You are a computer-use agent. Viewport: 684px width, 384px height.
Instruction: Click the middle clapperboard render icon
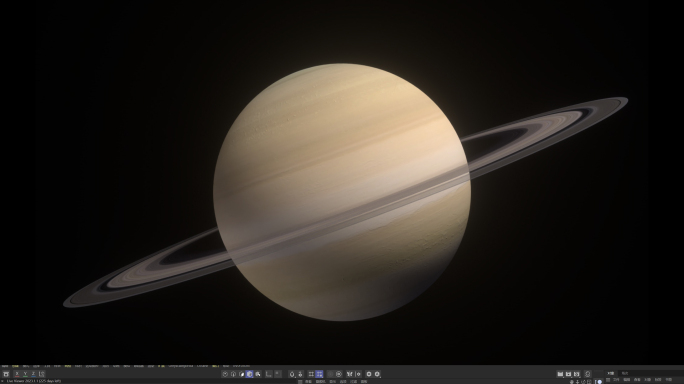pos(568,374)
